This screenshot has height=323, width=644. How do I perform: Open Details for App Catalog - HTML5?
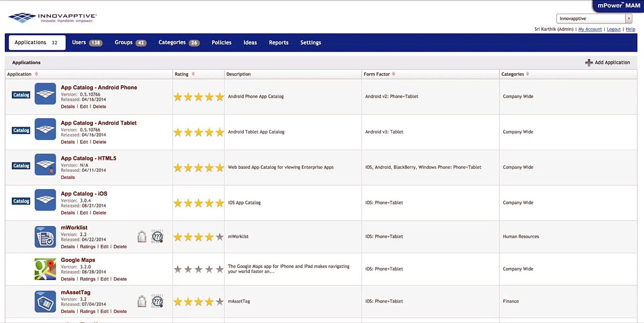(x=68, y=178)
